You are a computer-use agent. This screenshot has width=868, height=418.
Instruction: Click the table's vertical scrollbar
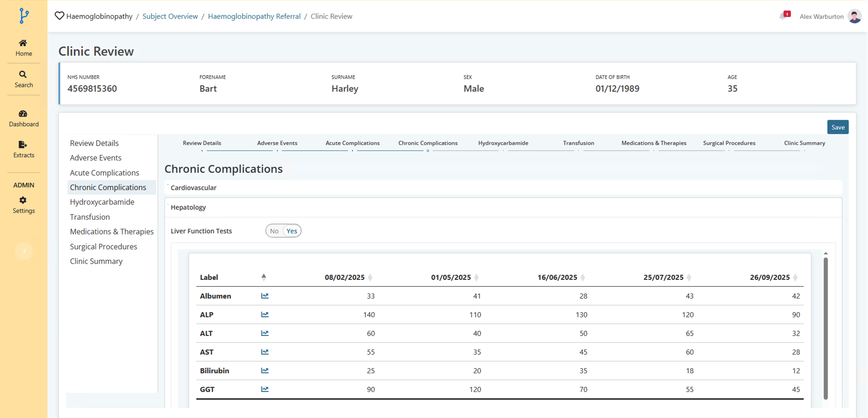pos(825,328)
